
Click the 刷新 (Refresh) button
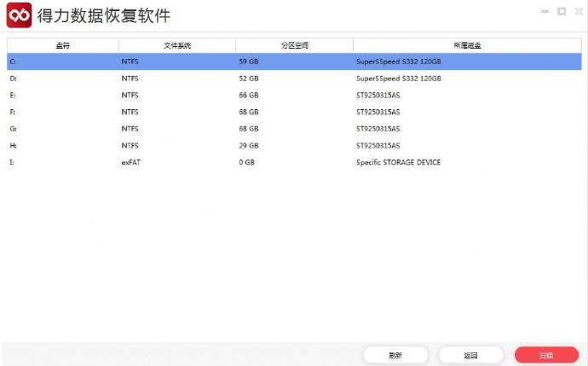(x=395, y=355)
